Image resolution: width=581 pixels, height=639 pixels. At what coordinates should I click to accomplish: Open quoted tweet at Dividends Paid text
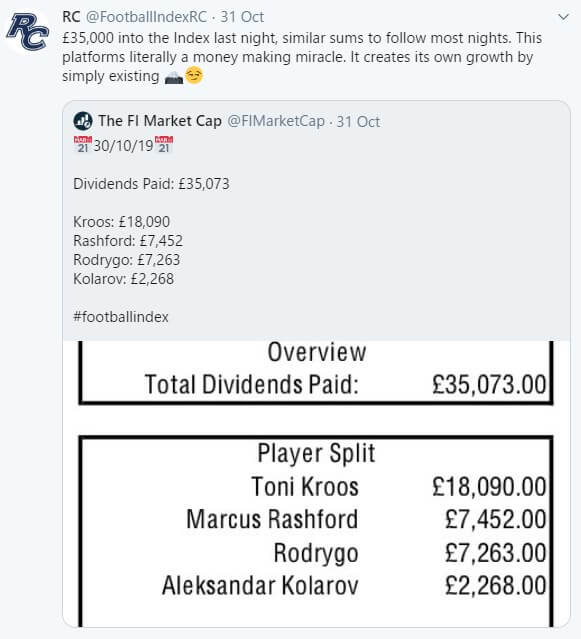click(151, 184)
